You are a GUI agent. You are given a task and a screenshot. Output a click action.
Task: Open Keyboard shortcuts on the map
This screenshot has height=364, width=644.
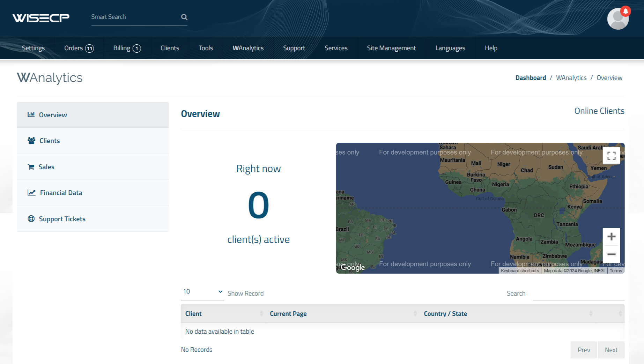click(520, 271)
